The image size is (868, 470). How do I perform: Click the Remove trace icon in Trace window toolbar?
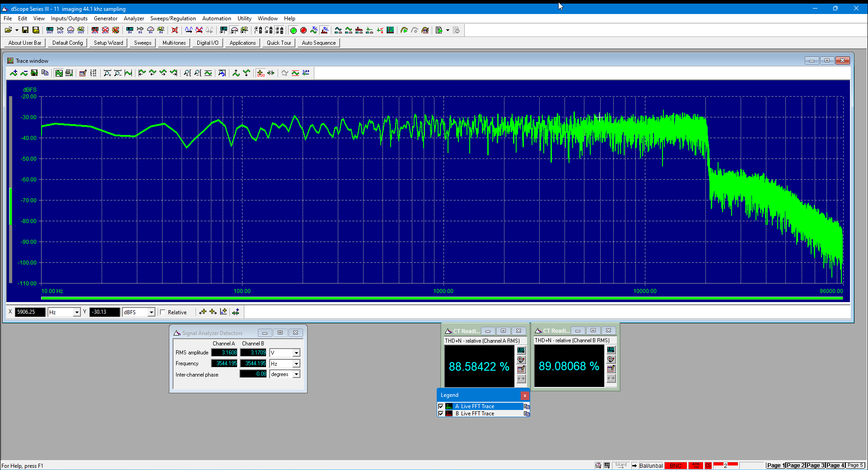click(24, 73)
